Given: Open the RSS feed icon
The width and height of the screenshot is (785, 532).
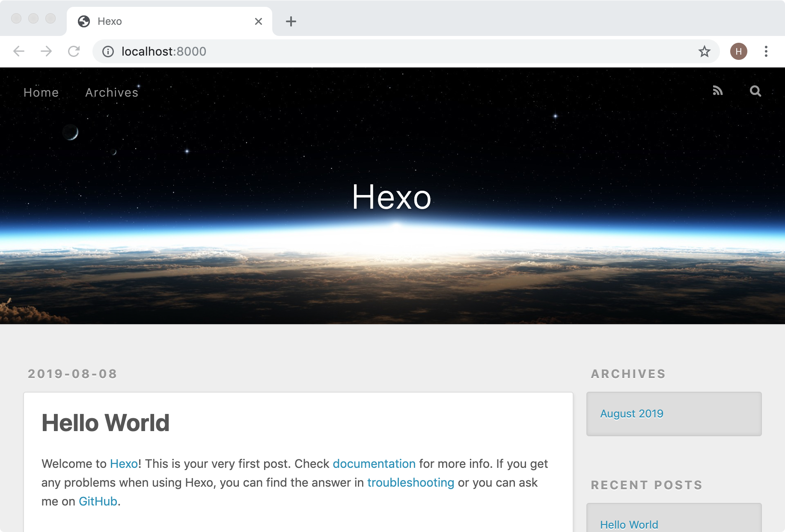Looking at the screenshot, I should 718,91.
